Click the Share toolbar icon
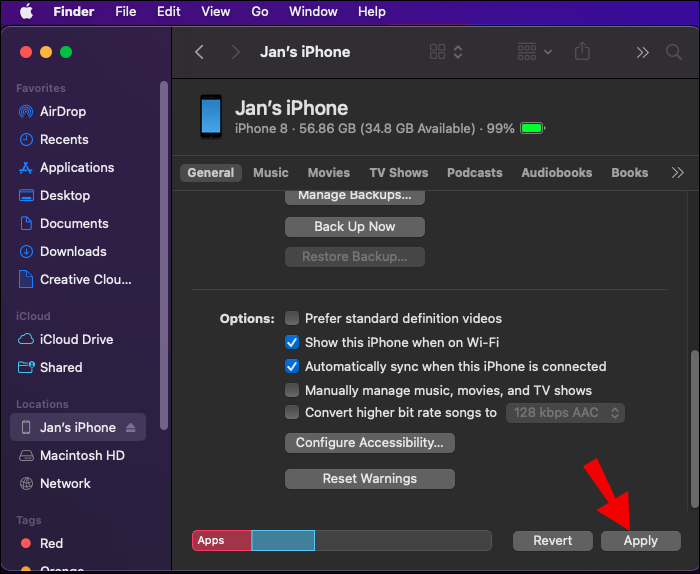 [x=582, y=51]
